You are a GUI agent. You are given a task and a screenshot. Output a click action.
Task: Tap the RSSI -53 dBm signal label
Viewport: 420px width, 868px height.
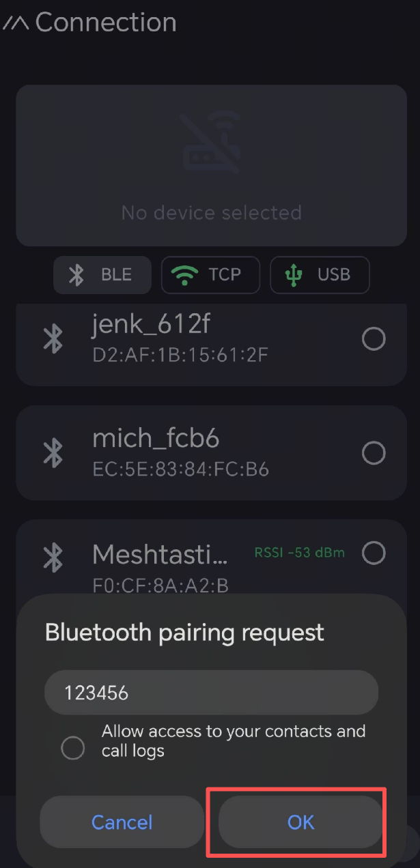[300, 553]
